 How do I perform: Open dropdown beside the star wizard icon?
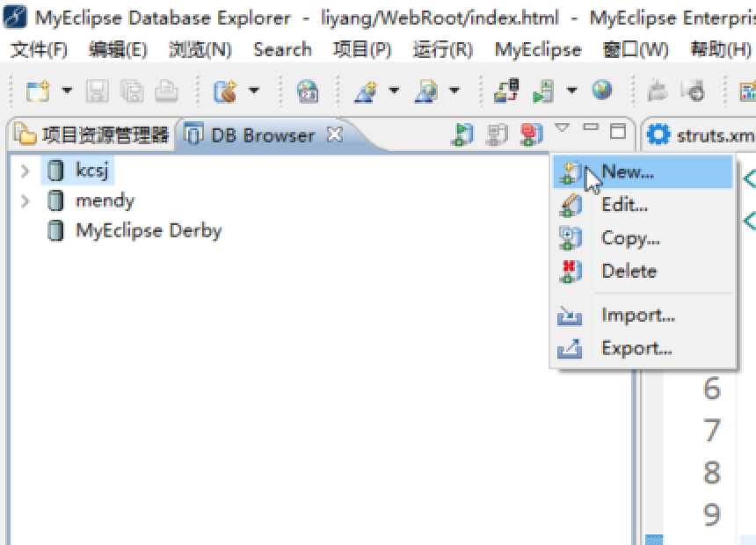[x=394, y=91]
